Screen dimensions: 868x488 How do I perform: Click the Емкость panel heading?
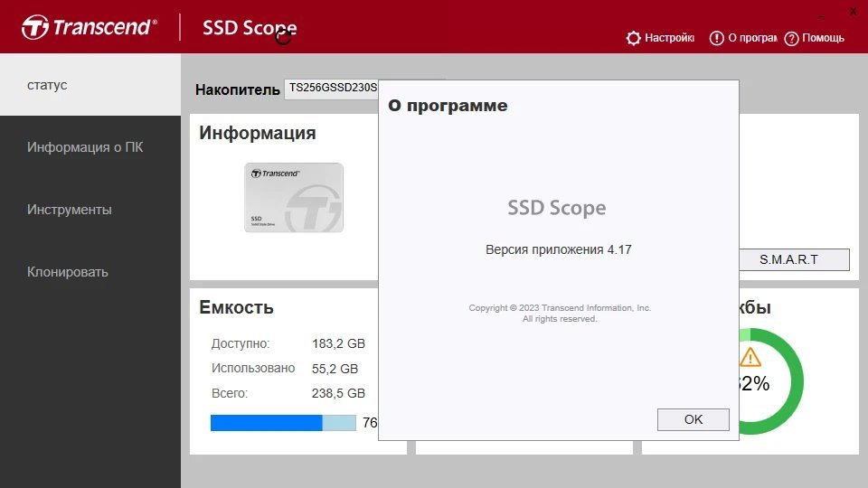(236, 307)
